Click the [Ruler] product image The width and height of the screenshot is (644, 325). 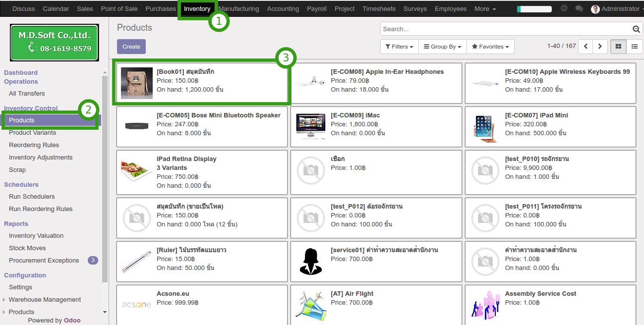(x=137, y=262)
